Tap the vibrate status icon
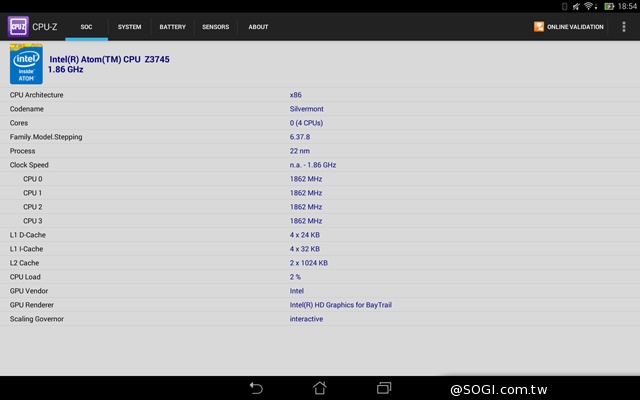The height and width of the screenshot is (400, 640). pos(564,6)
